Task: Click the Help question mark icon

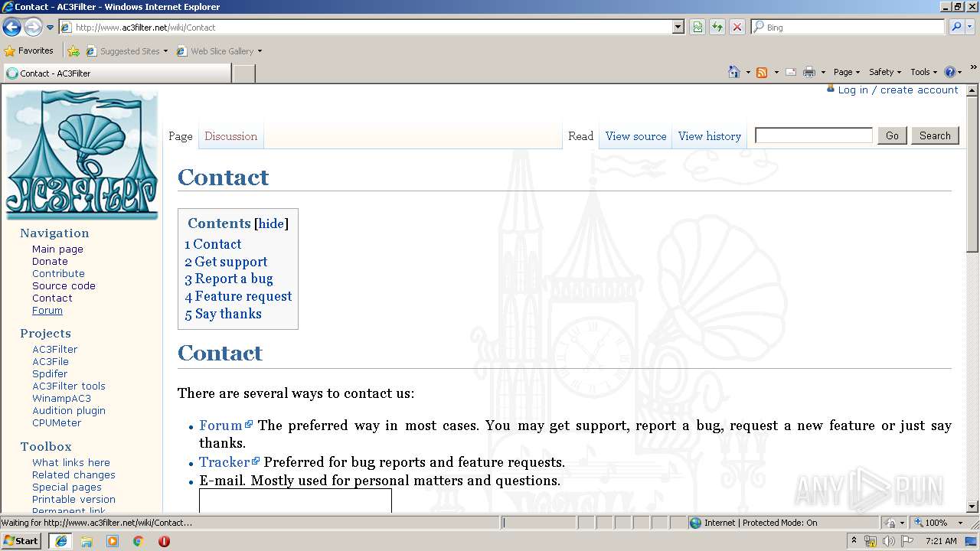Action: (950, 72)
